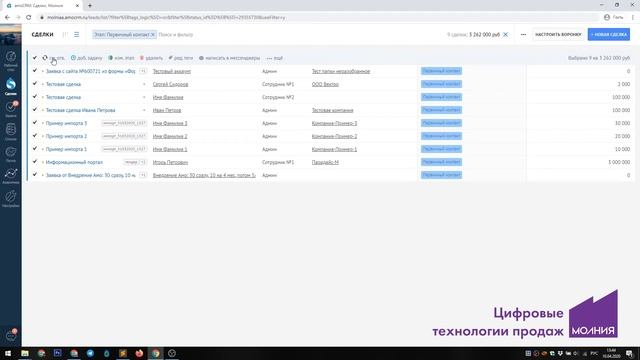Uncheck Тестовая сделка Ивана Петрова row

point(35,110)
